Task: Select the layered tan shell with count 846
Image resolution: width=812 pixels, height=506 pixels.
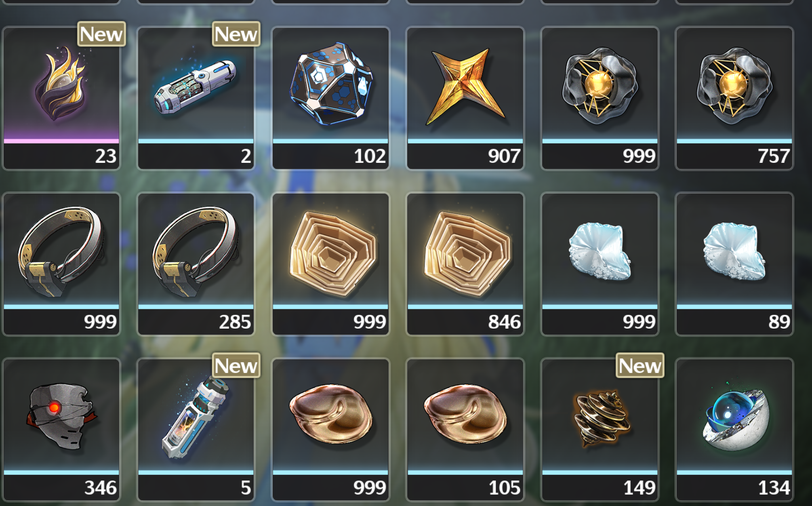Action: [x=465, y=264]
